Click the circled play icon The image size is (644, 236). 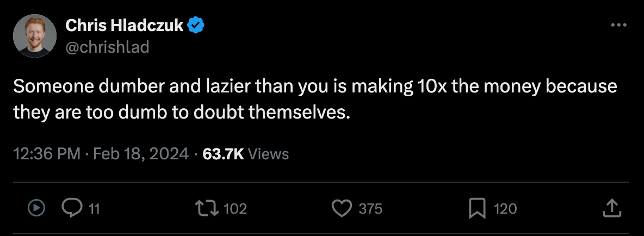pyautogui.click(x=35, y=208)
